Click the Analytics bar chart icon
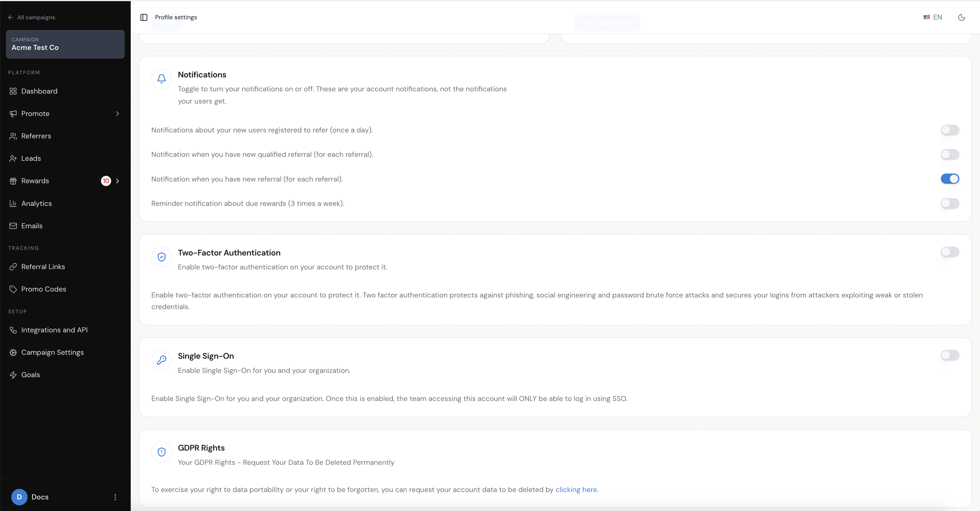Viewport: 980px width, 511px height. (13, 204)
